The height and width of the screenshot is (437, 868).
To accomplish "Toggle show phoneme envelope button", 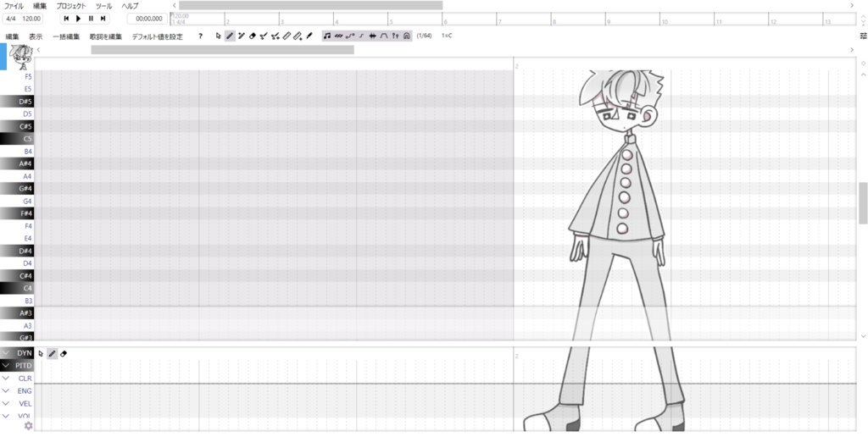I will pyautogui.click(x=384, y=36).
